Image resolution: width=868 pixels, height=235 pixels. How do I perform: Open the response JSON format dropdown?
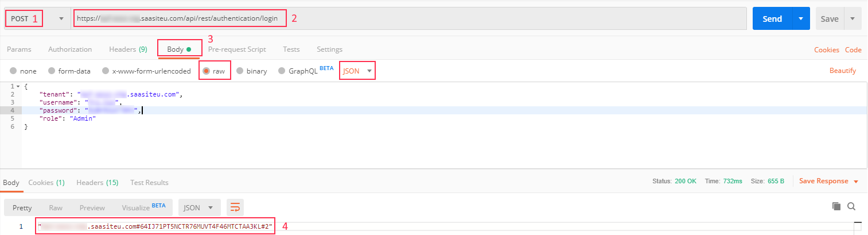[x=199, y=207]
